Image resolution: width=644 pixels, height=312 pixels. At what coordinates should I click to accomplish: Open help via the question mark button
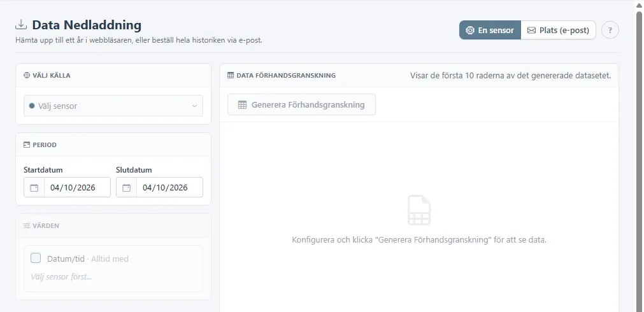pyautogui.click(x=610, y=30)
